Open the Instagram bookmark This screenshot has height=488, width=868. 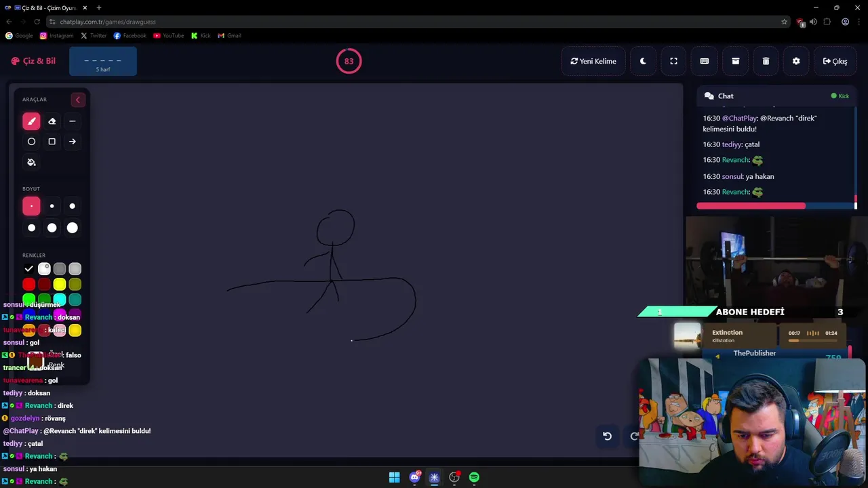pyautogui.click(x=56, y=35)
